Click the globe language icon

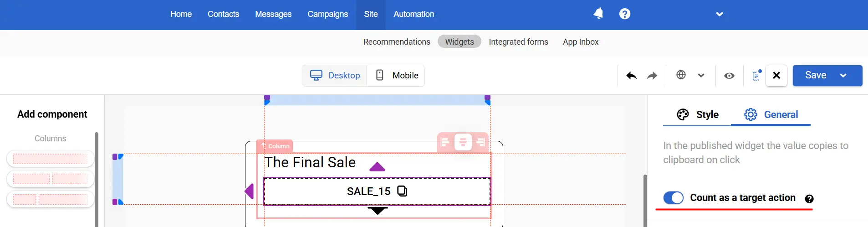coord(681,75)
